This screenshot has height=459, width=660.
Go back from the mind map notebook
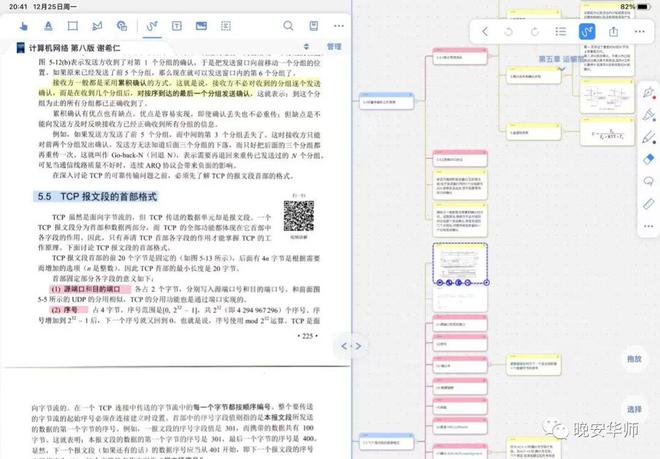click(x=485, y=32)
